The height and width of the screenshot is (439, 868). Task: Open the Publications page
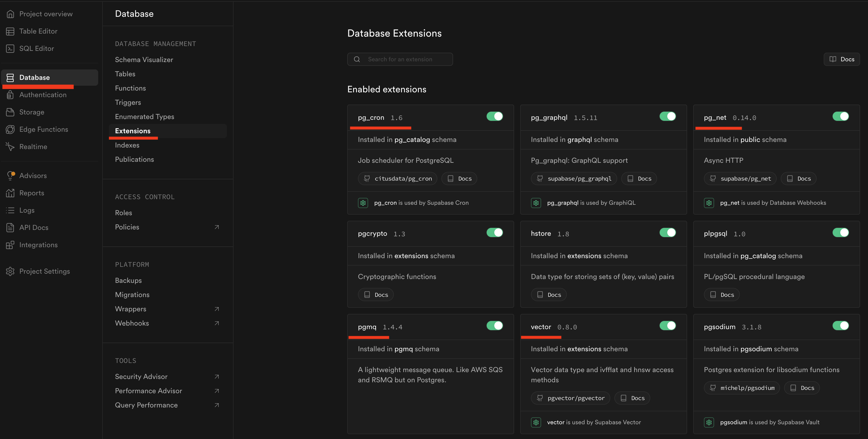point(134,159)
